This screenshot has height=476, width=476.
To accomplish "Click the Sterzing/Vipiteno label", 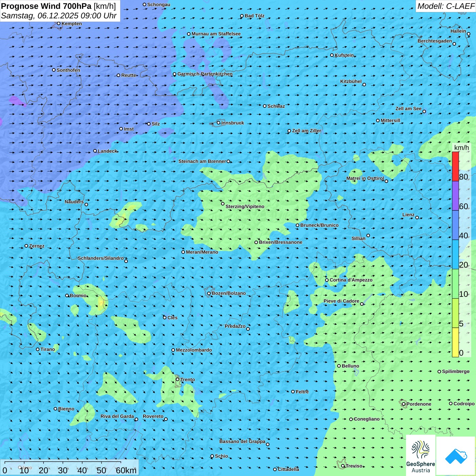I will (x=245, y=206).
